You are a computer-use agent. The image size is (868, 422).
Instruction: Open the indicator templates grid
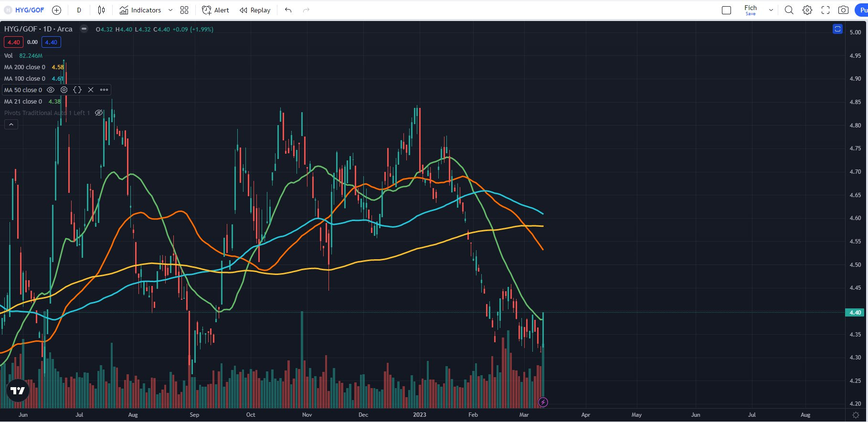click(184, 10)
